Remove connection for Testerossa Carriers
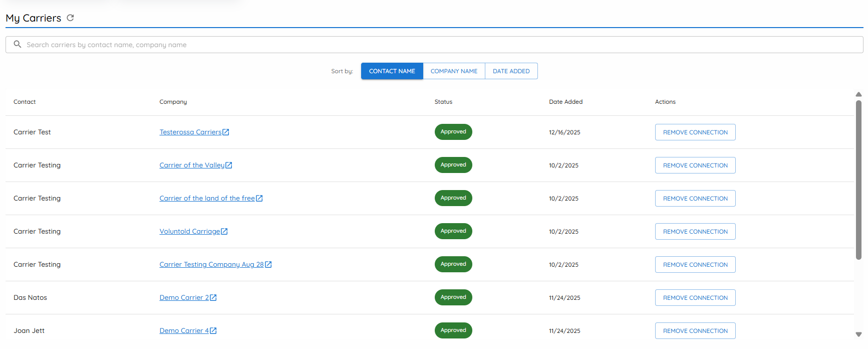Screen dimensions: 868x349 coord(695,132)
